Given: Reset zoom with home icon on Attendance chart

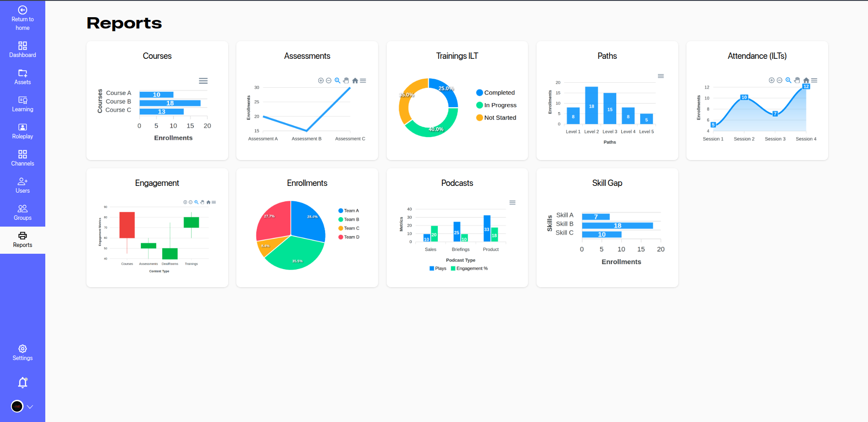Looking at the screenshot, I should (806, 81).
